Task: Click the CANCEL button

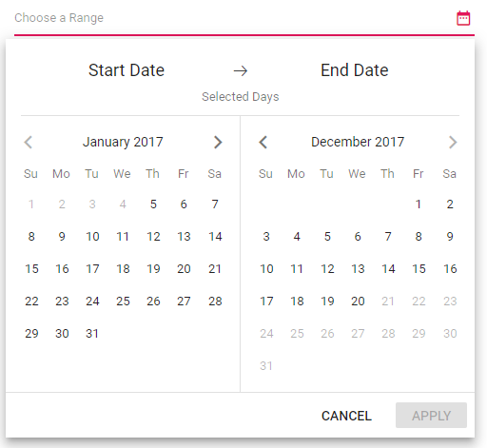Action: pyautogui.click(x=346, y=416)
